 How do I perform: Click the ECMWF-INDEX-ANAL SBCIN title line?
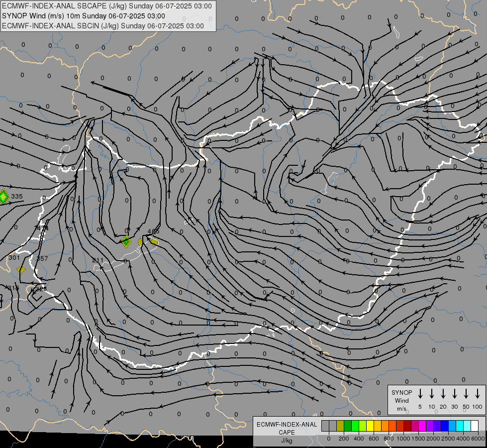click(x=103, y=26)
